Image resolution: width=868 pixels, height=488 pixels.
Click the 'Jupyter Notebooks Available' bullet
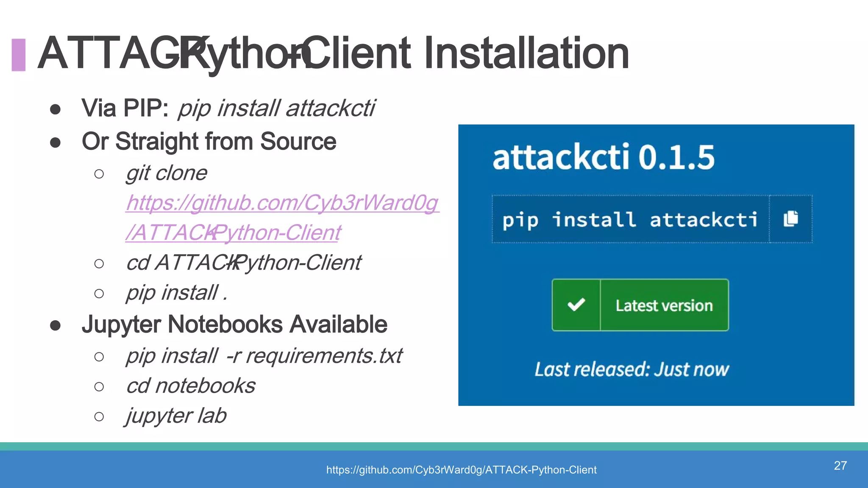234,324
